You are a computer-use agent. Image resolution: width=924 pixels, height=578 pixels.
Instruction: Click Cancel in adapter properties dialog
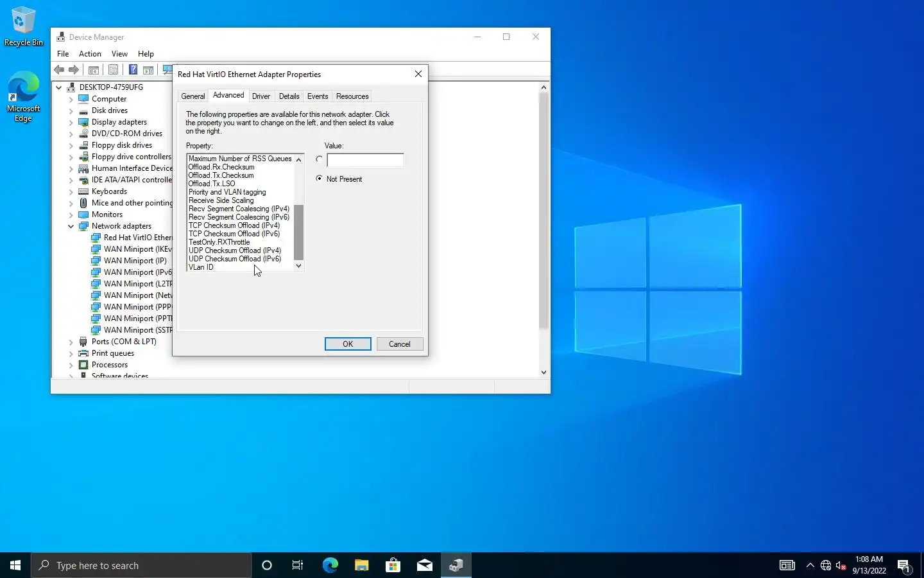tap(400, 344)
